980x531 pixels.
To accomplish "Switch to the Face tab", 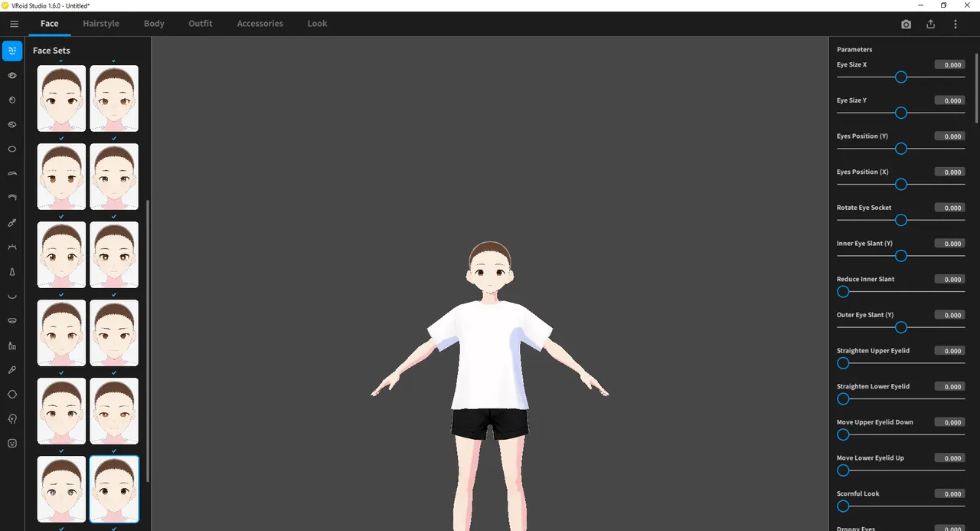I will tap(50, 24).
